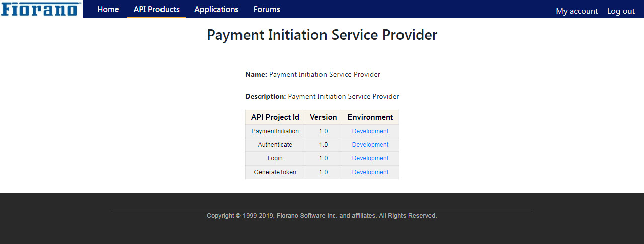Click the Environment column header
The width and height of the screenshot is (644, 244).
[370, 117]
